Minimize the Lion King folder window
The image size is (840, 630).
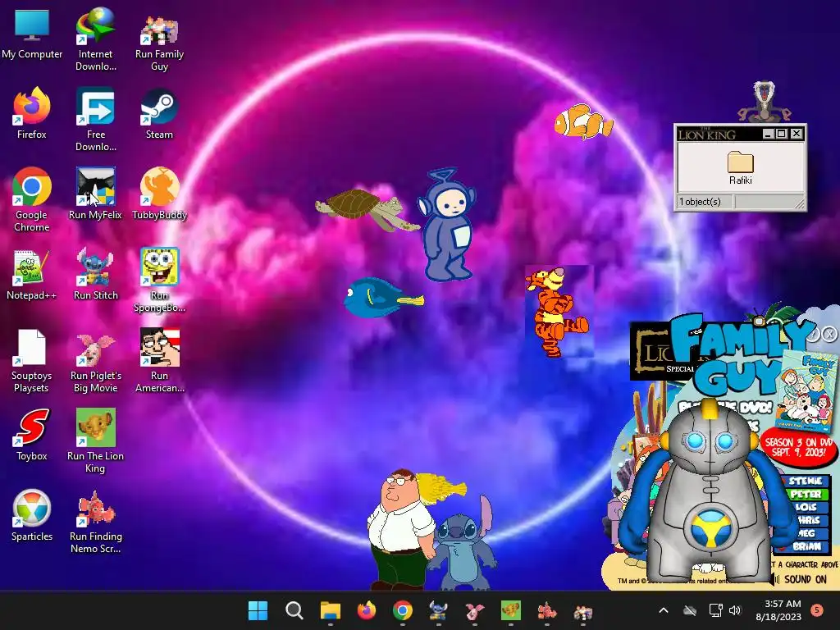pos(767,134)
